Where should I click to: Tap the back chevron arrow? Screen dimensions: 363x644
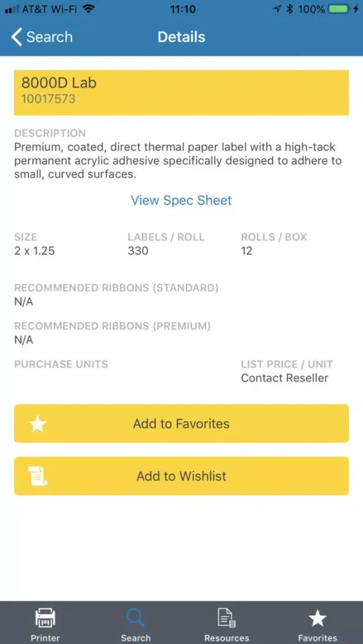17,37
